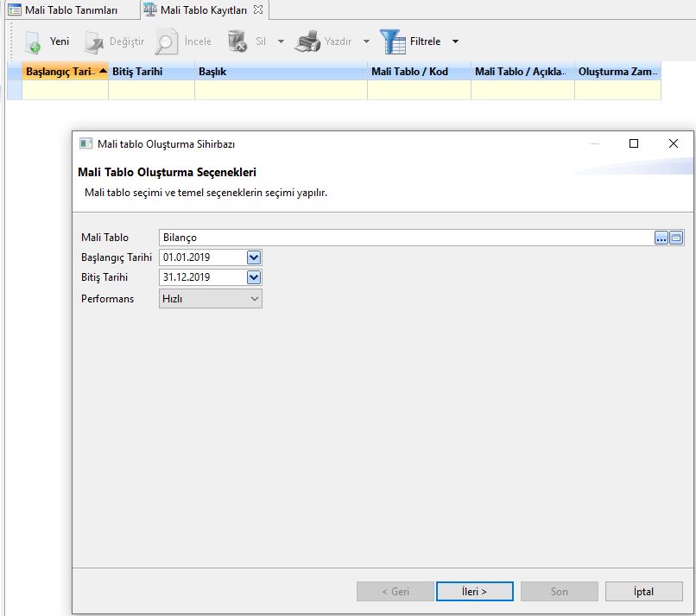
Task: Click the Değiştir edit icon
Action: pos(94,41)
